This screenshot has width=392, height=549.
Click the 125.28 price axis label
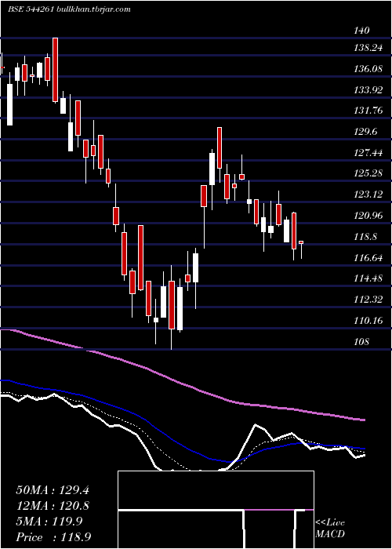[368, 173]
